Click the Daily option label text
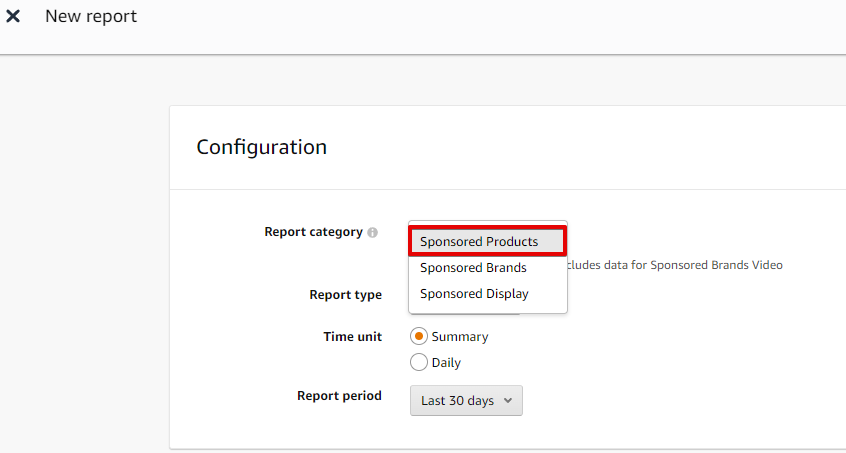Image resolution: width=846 pixels, height=453 pixels. click(x=446, y=363)
